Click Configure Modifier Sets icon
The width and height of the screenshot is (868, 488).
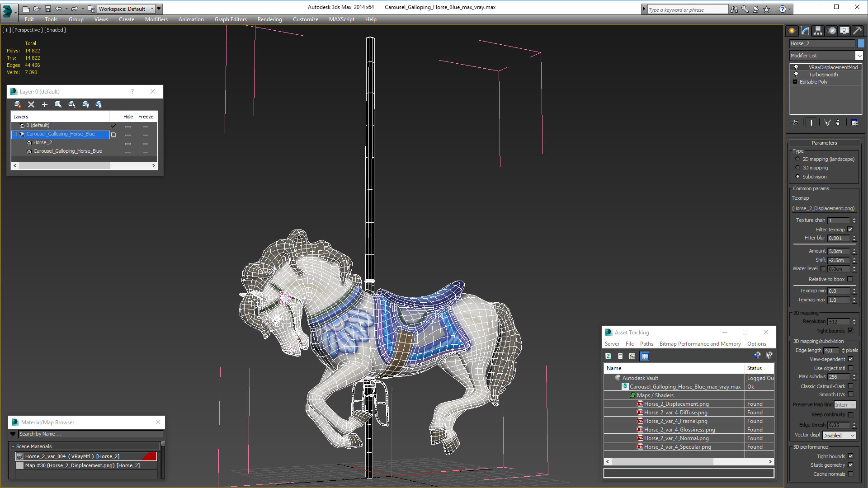point(854,122)
